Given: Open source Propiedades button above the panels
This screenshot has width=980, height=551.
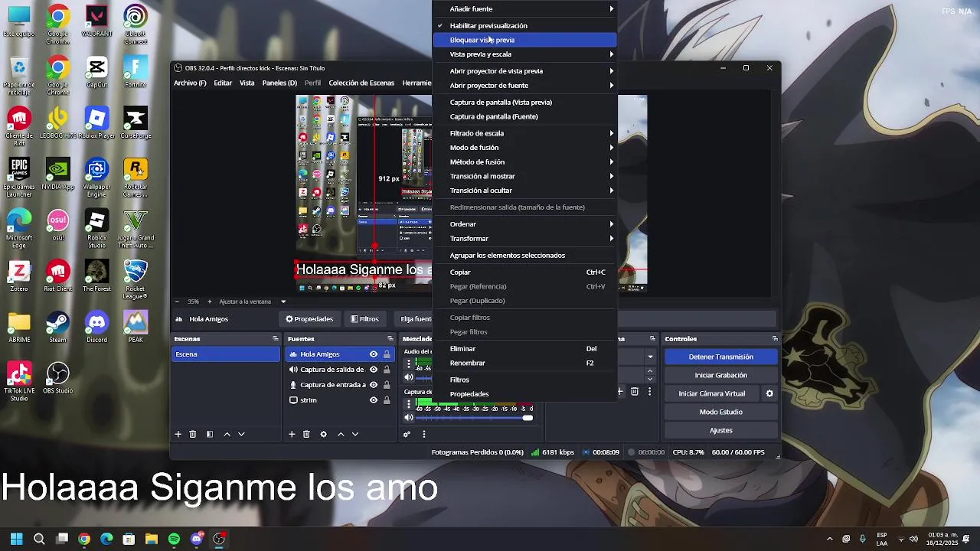Looking at the screenshot, I should point(309,319).
